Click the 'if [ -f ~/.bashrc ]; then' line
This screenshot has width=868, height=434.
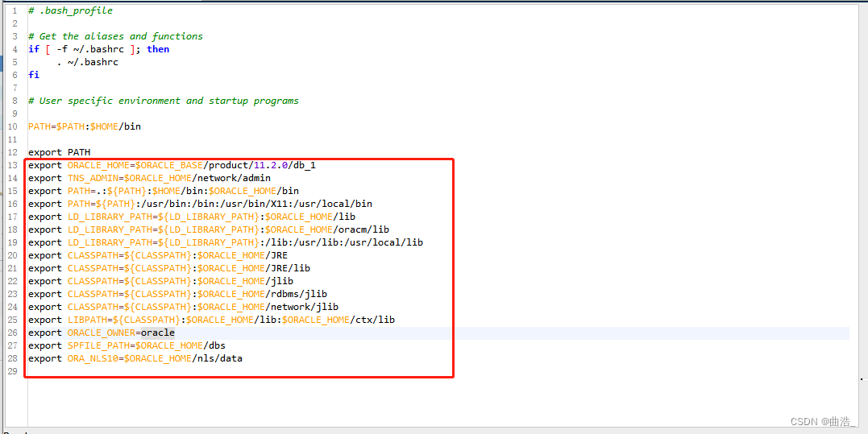pos(98,49)
